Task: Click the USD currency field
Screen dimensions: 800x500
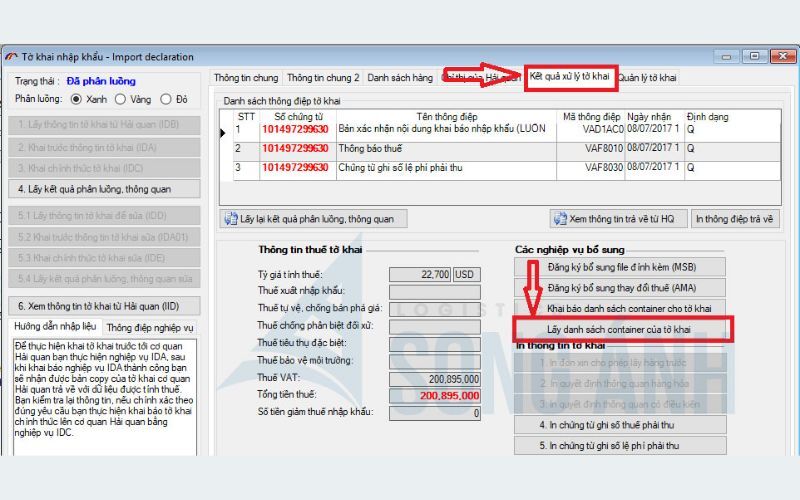Action: point(466,274)
